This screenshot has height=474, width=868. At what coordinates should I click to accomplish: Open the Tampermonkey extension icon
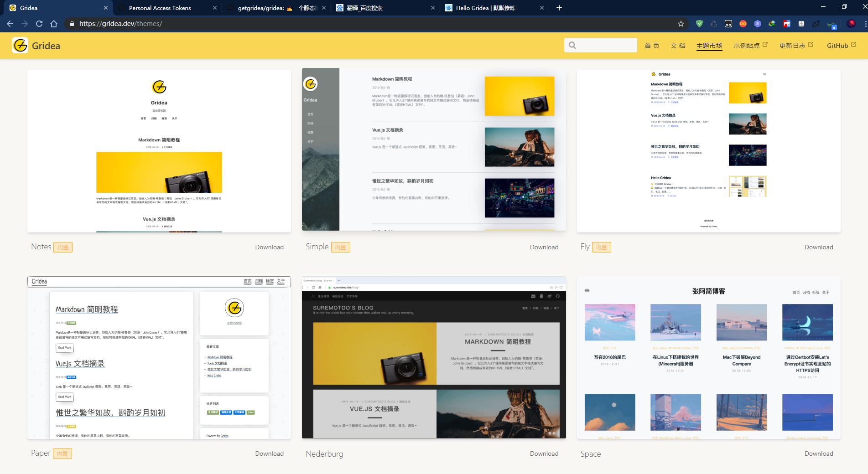point(728,24)
